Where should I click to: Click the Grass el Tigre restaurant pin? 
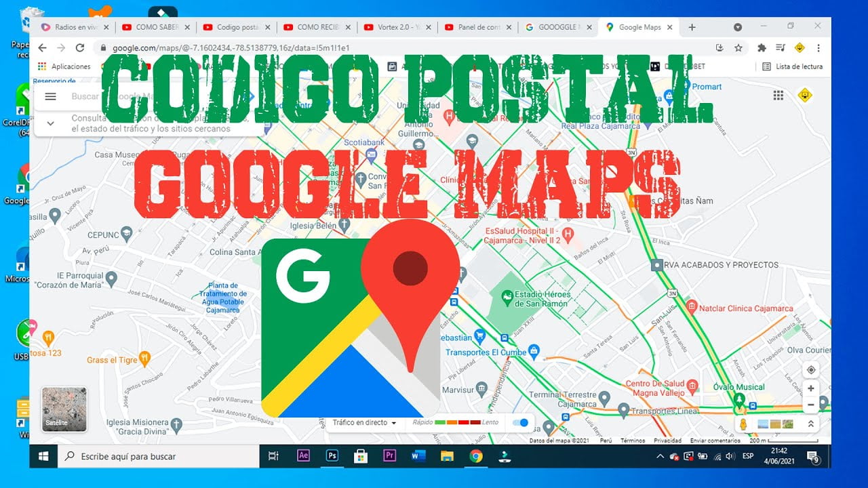(144, 359)
